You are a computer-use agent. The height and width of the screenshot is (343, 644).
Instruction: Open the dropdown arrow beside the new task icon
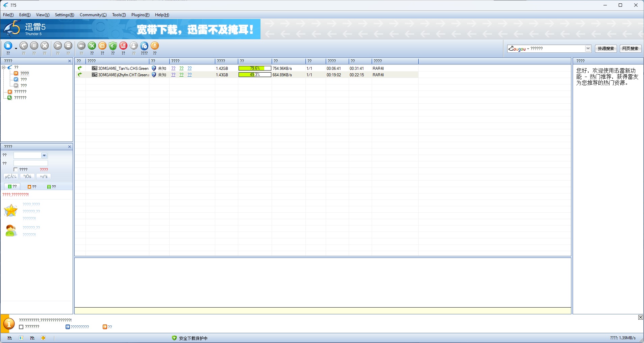(16, 49)
